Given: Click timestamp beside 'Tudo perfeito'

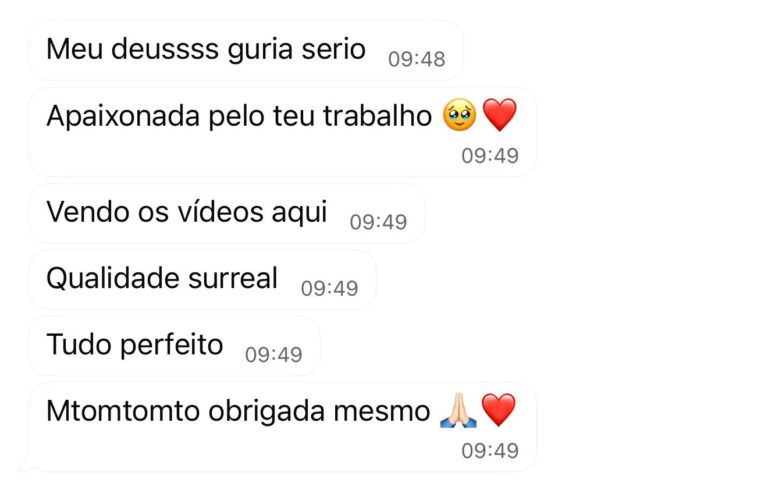Looking at the screenshot, I should point(273,355).
